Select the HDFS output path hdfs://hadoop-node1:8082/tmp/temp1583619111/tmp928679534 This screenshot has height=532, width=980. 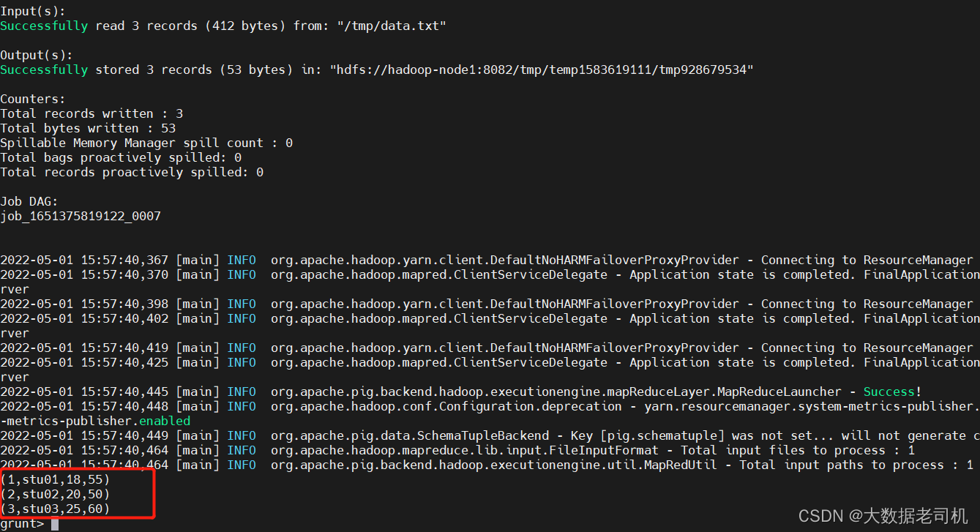click(x=542, y=70)
